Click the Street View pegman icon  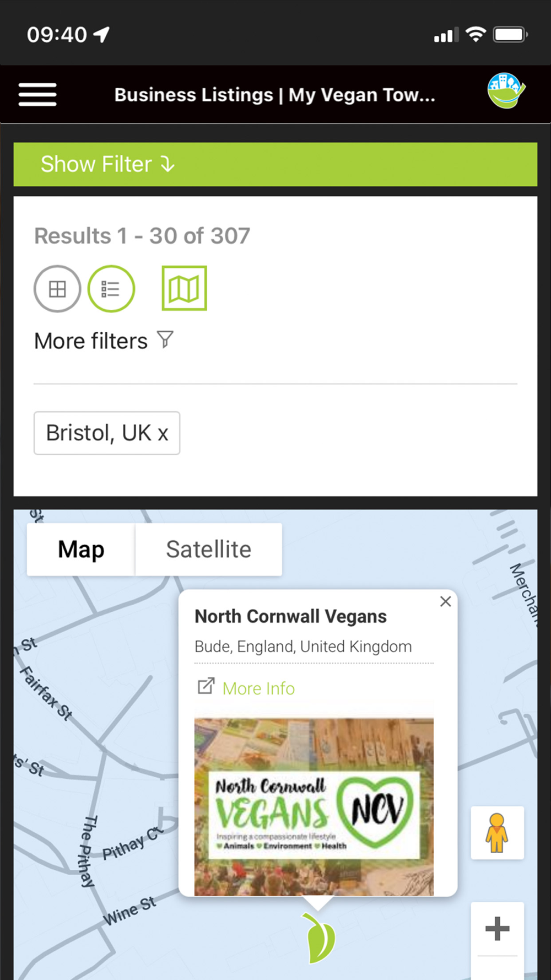coord(497,833)
